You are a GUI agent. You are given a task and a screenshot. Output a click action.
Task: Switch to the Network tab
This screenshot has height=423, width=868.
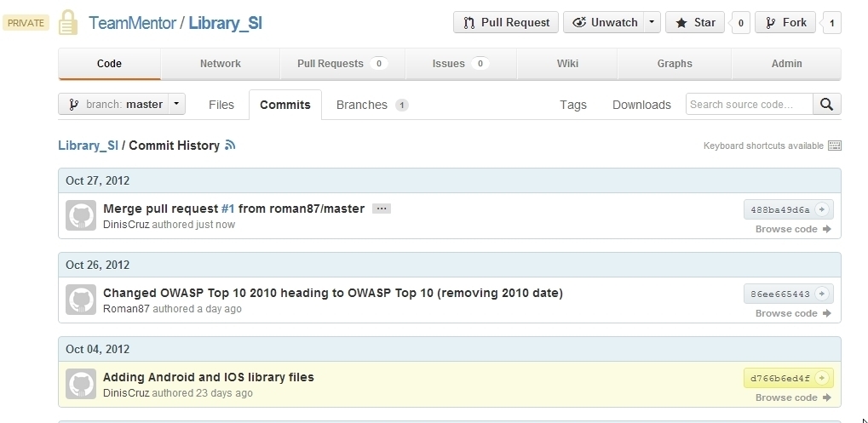click(x=220, y=64)
